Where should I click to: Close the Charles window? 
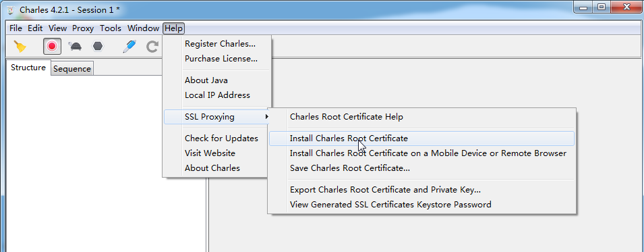click(x=626, y=7)
